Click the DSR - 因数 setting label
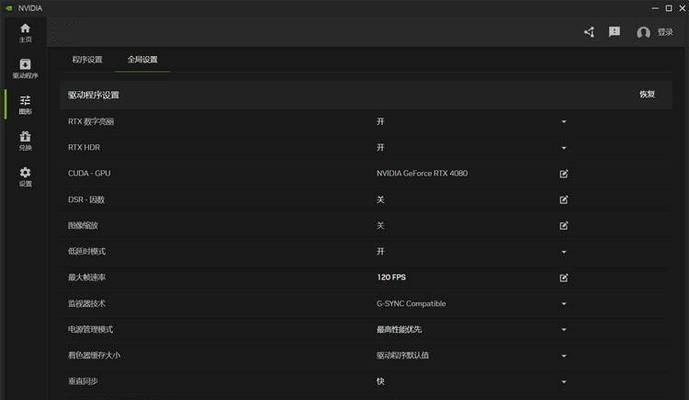The height and width of the screenshot is (400, 689). (86, 200)
